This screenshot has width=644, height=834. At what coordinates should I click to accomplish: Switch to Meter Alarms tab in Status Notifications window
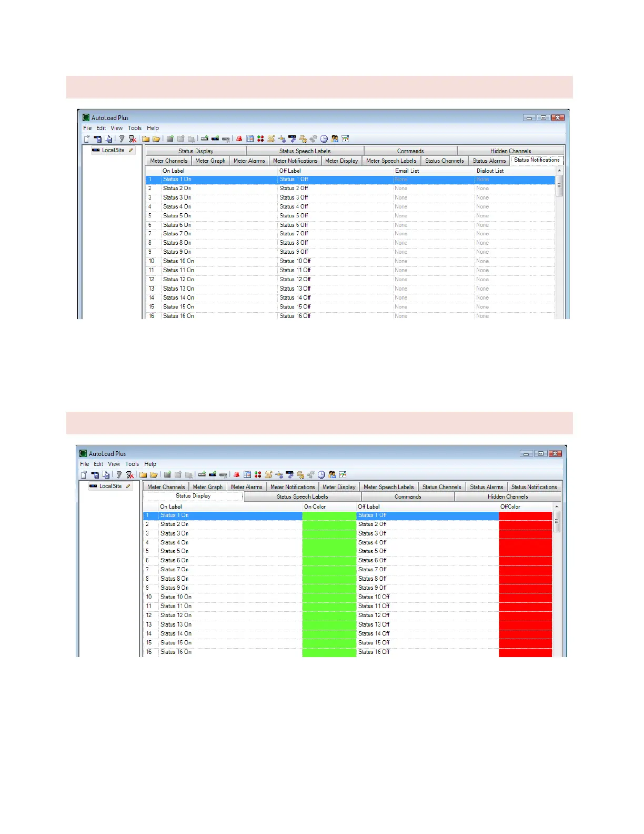[x=249, y=161]
